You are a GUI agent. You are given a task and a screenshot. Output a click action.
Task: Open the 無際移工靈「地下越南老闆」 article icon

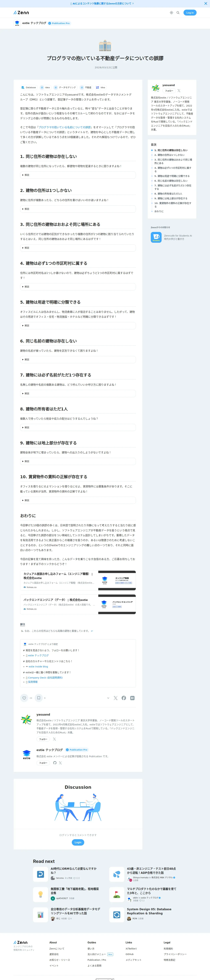(40, 894)
